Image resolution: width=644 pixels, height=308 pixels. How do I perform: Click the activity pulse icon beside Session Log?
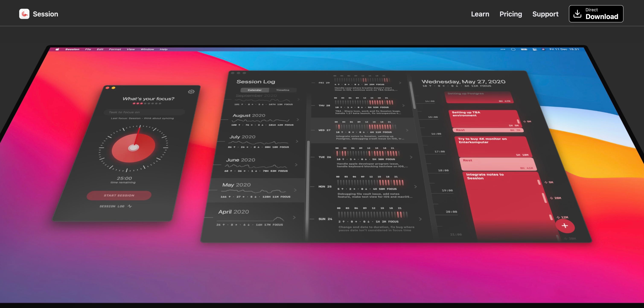tap(130, 206)
